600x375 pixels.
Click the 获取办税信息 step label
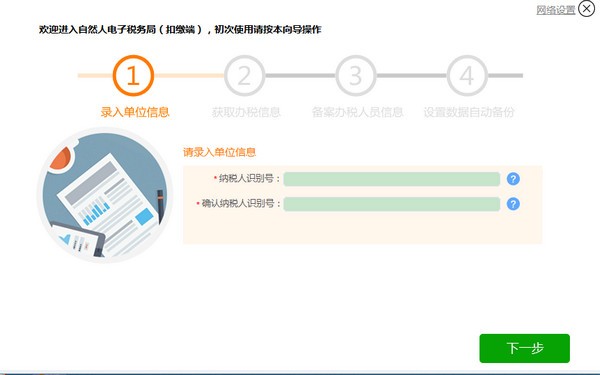point(246,112)
